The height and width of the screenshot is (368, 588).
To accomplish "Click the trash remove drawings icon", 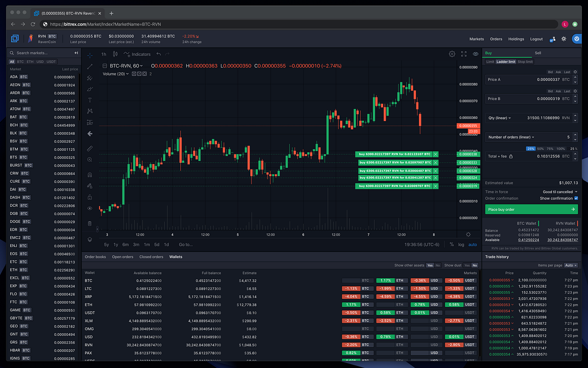I will pyautogui.click(x=90, y=223).
